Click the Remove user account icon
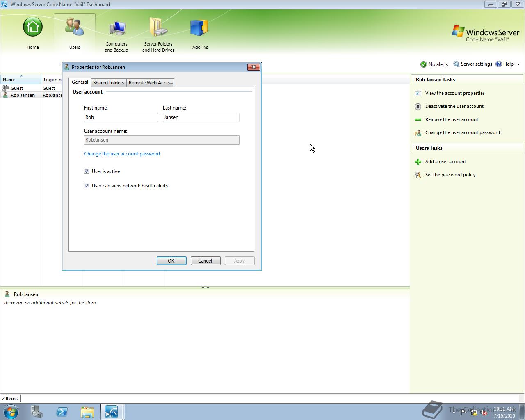The image size is (525, 420). tap(418, 119)
